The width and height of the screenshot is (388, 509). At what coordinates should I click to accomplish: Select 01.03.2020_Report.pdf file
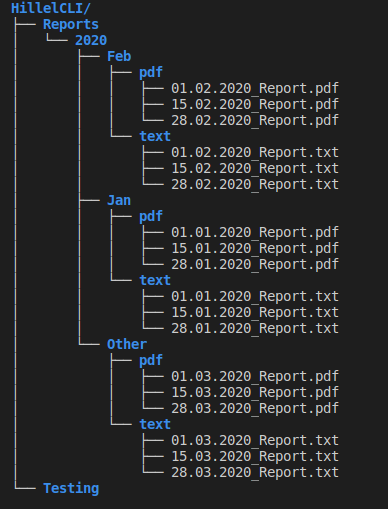click(255, 377)
